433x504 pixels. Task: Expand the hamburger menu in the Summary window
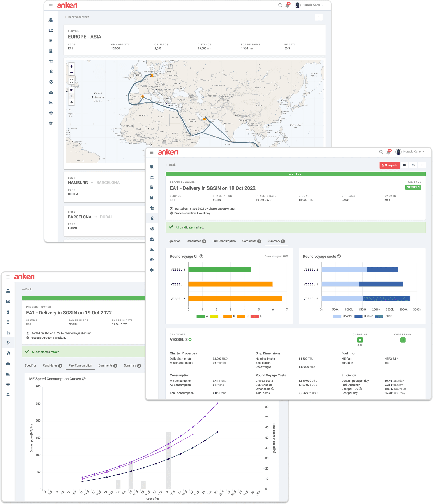click(152, 153)
